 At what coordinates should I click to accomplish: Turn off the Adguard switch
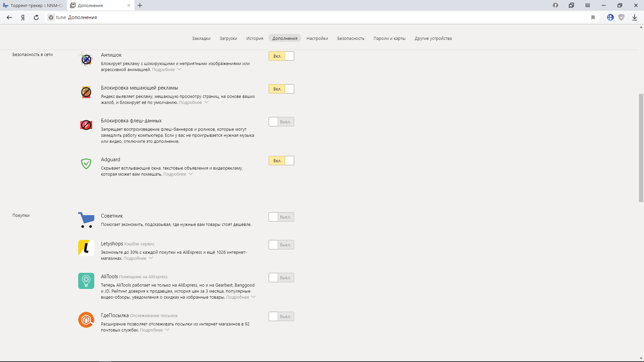tap(281, 161)
